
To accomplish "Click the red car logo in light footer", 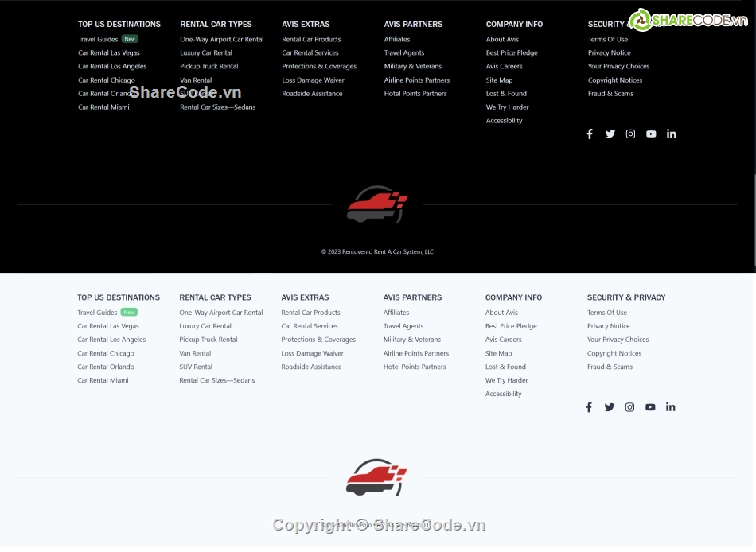I will pos(376,477).
